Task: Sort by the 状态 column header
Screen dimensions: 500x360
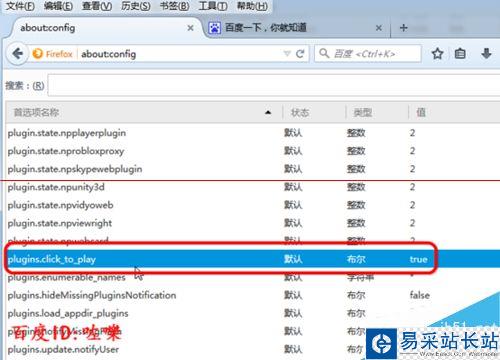Action: pos(313,112)
